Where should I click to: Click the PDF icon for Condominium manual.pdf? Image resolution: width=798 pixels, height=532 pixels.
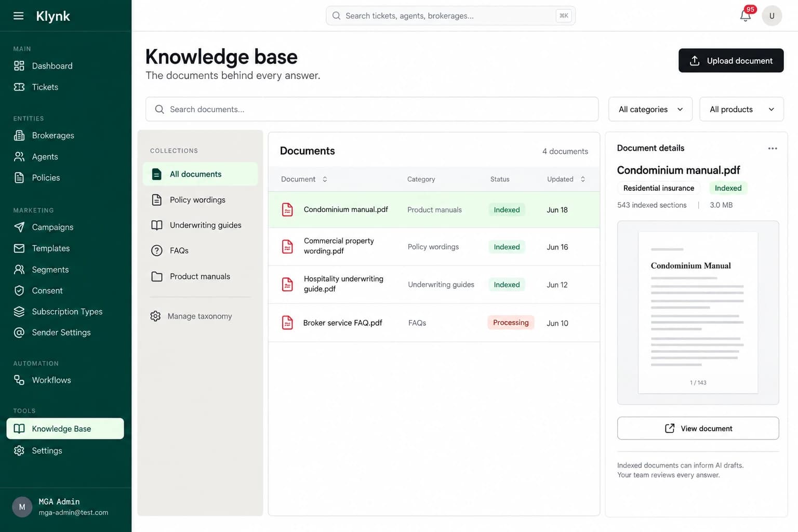[x=287, y=209]
